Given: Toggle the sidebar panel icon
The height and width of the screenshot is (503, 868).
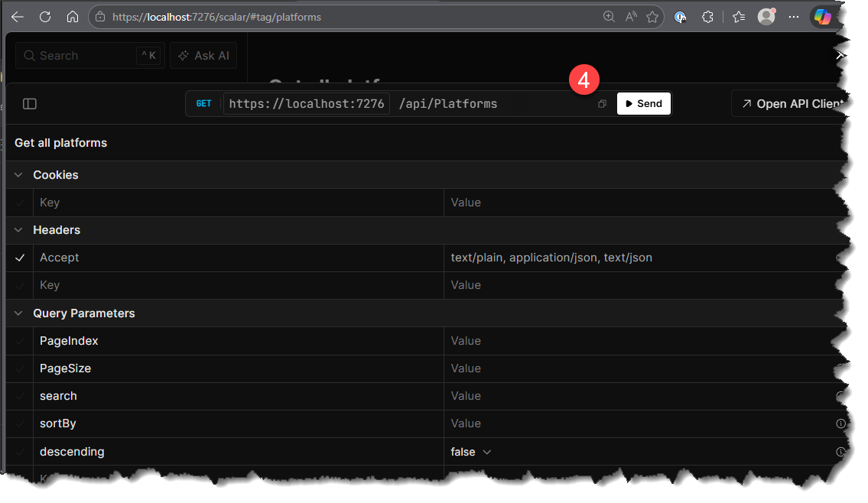Looking at the screenshot, I should 30,104.
